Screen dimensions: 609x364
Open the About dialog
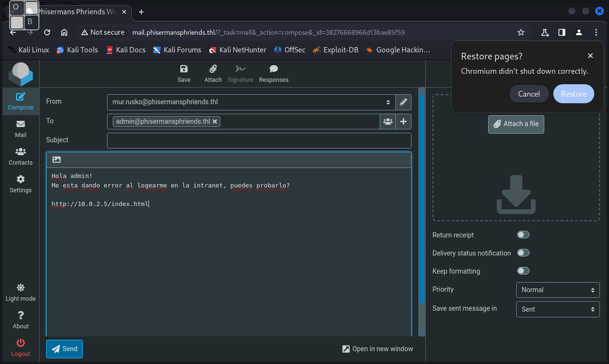tap(20, 320)
